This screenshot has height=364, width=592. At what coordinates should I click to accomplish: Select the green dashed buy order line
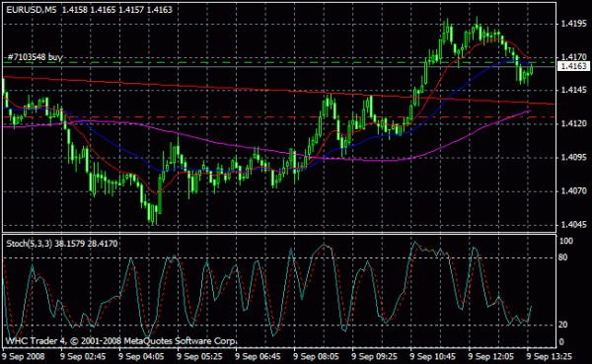[x=279, y=62]
